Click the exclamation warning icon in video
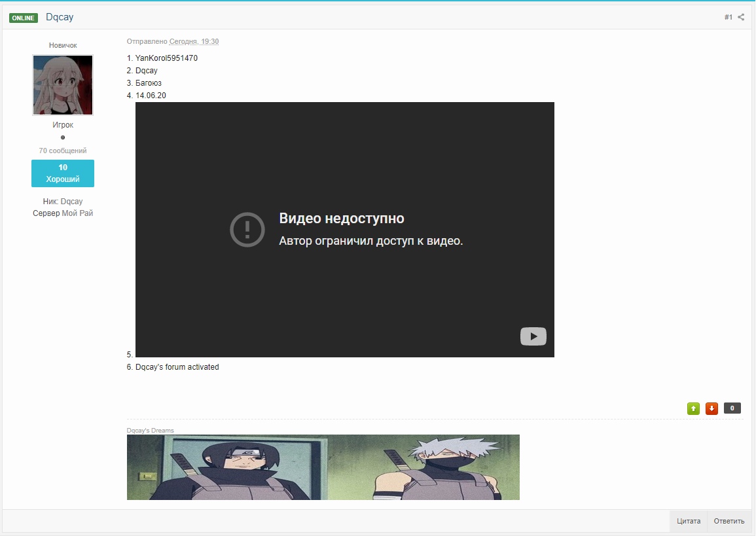 pyautogui.click(x=247, y=230)
